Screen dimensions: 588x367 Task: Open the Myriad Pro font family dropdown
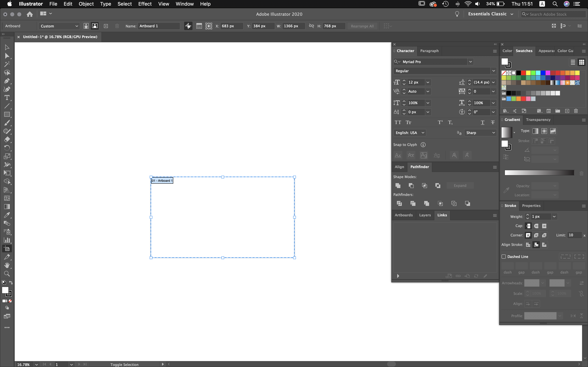point(470,62)
